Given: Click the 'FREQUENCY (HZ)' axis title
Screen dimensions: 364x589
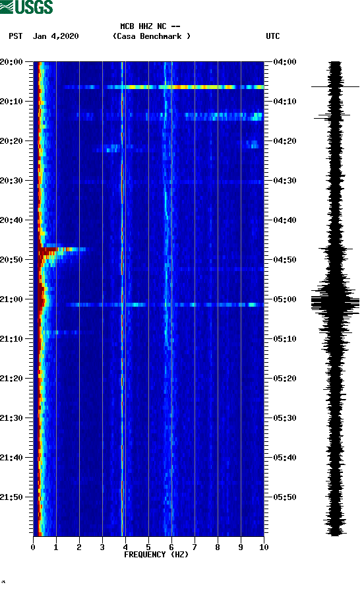Looking at the screenshot, I should pos(156,555).
